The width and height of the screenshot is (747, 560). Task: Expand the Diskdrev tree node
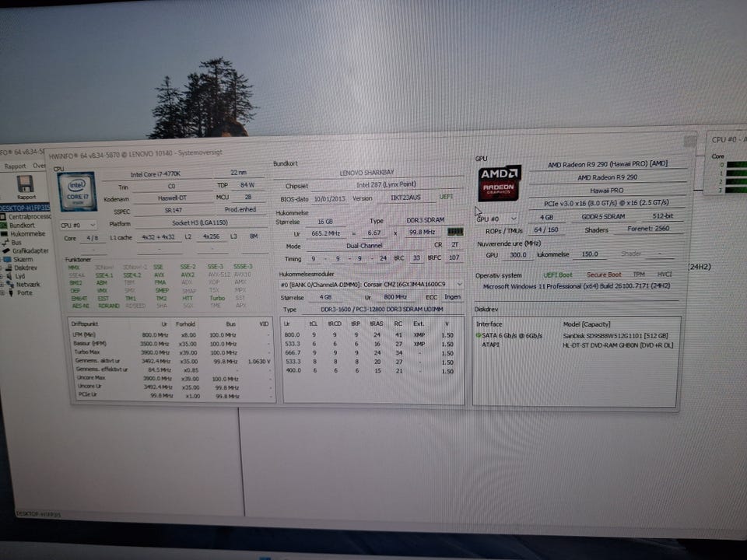2,268
